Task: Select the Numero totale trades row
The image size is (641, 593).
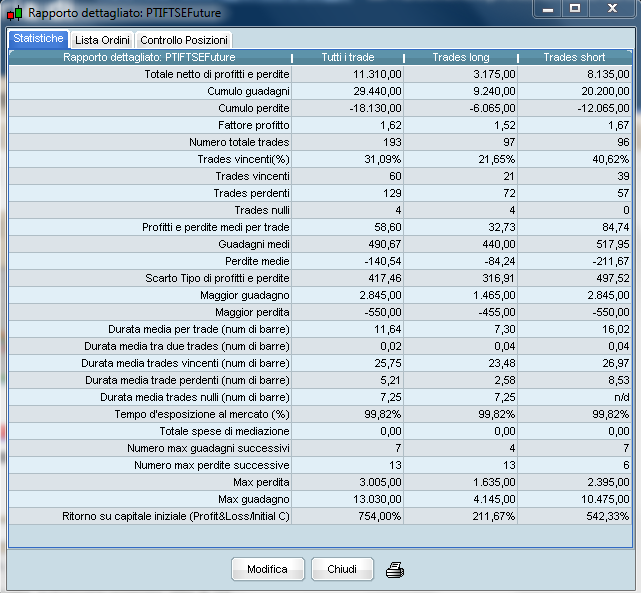Action: click(x=320, y=142)
